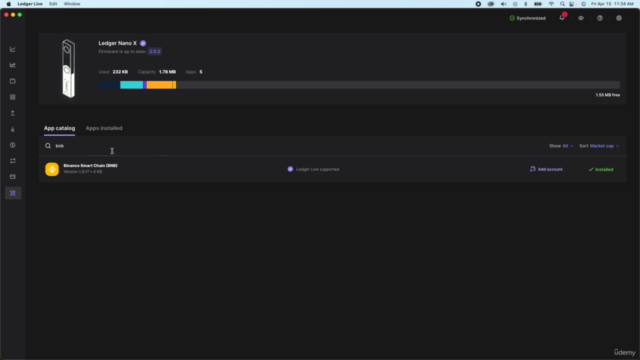Open the help question mark icon
Image resolution: width=640 pixels, height=360 pixels.
point(600,18)
